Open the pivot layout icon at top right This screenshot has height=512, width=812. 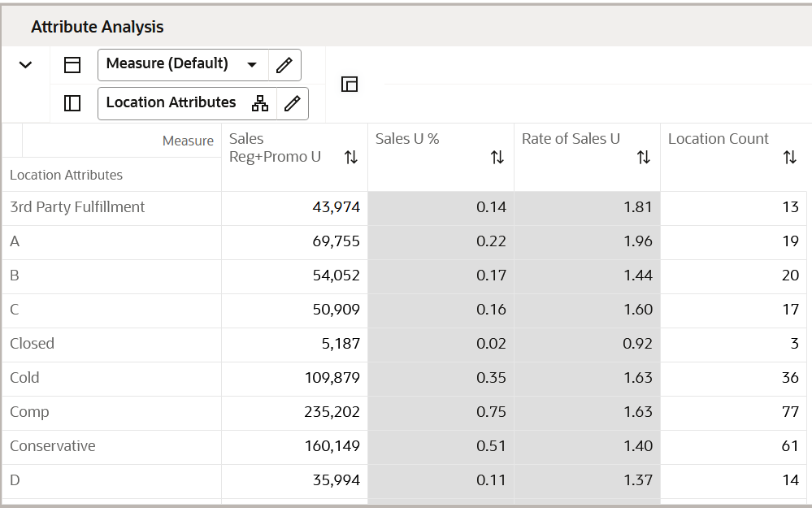point(349,84)
